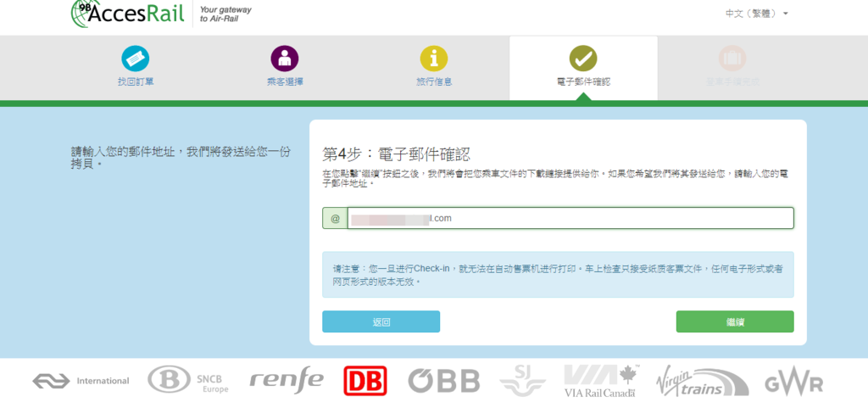Screen dimensions: 868x402
Task: Open the 旅行信息 step label
Action: click(x=434, y=82)
